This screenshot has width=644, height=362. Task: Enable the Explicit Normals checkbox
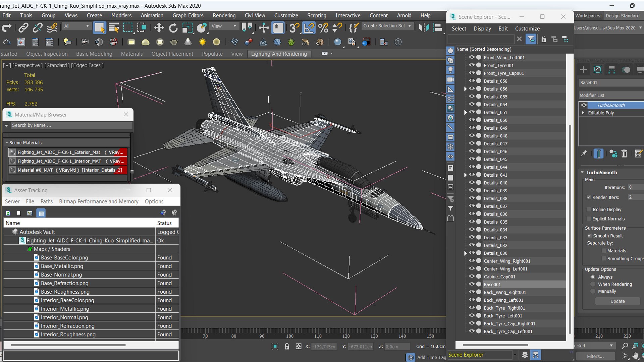click(x=589, y=219)
